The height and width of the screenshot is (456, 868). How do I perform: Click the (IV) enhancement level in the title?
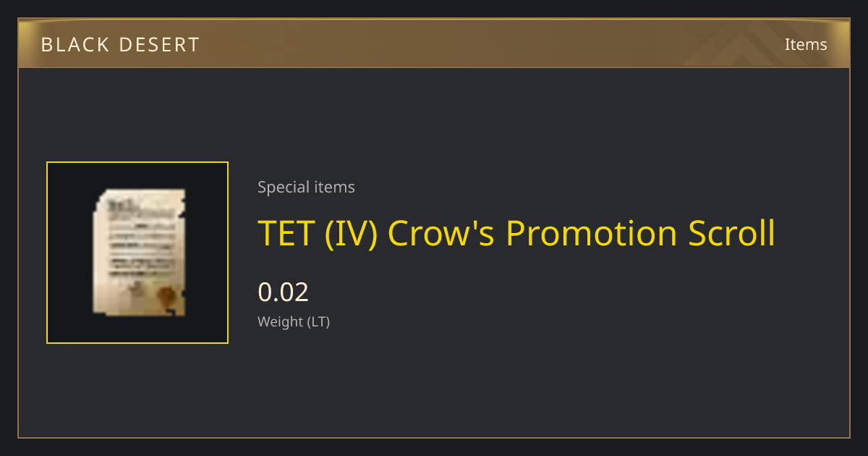tap(351, 234)
